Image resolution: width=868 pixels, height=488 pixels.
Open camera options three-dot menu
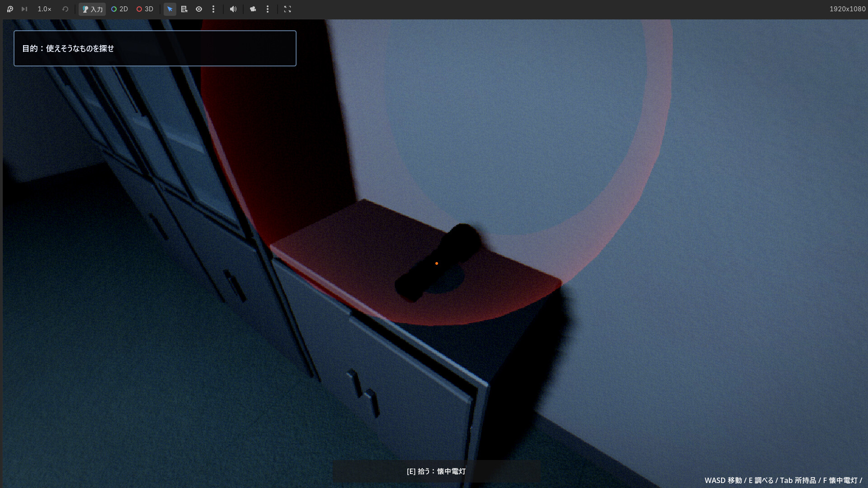coord(268,9)
